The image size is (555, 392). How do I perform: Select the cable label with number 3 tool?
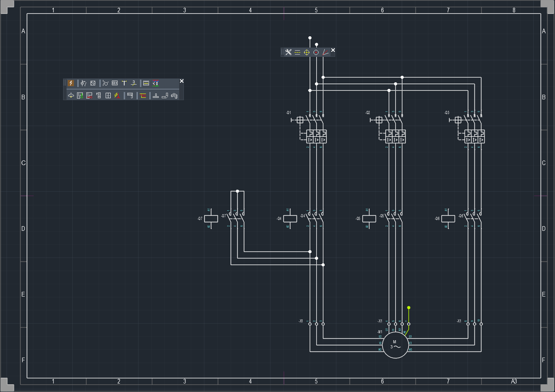pos(130,95)
